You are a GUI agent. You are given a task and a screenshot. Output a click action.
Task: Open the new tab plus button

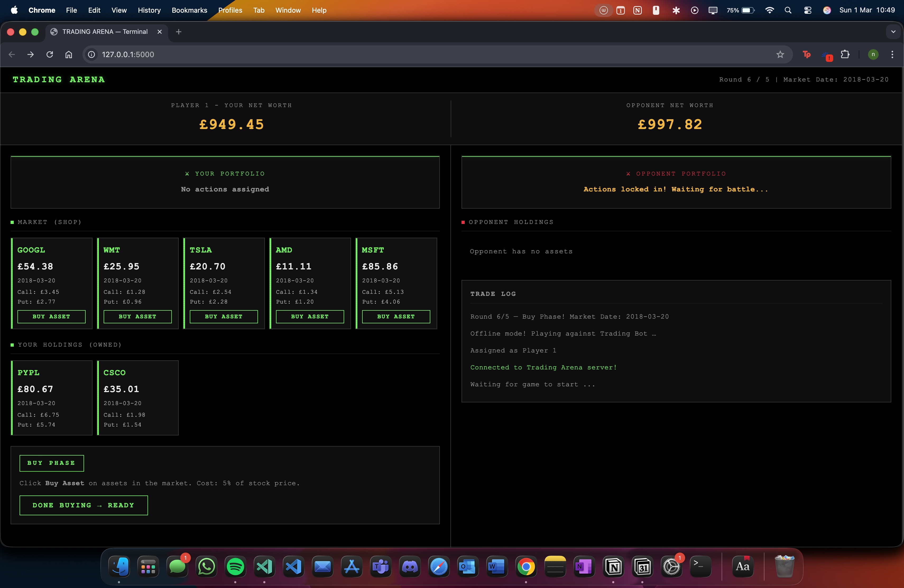(178, 32)
